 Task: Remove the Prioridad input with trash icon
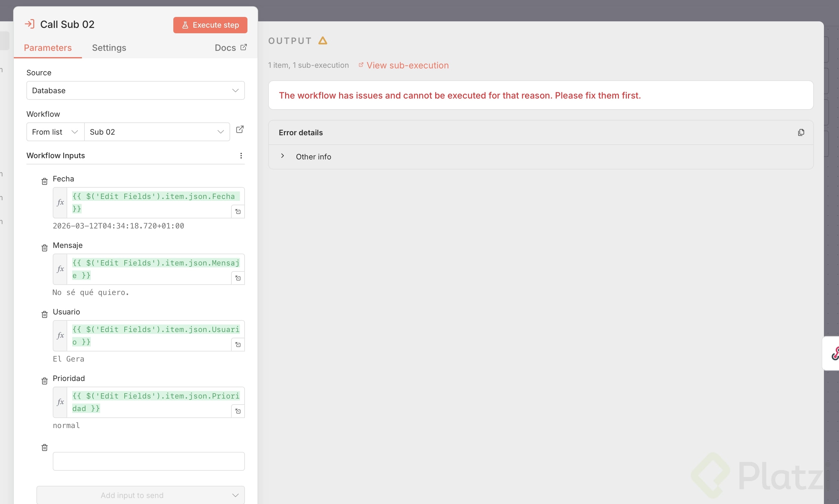coord(45,381)
